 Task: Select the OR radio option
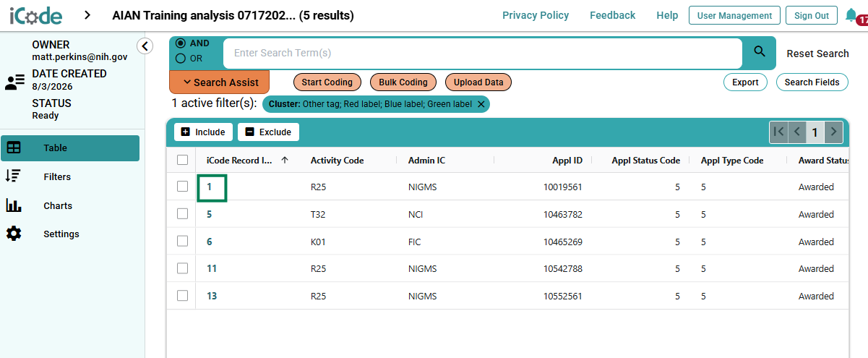click(181, 59)
